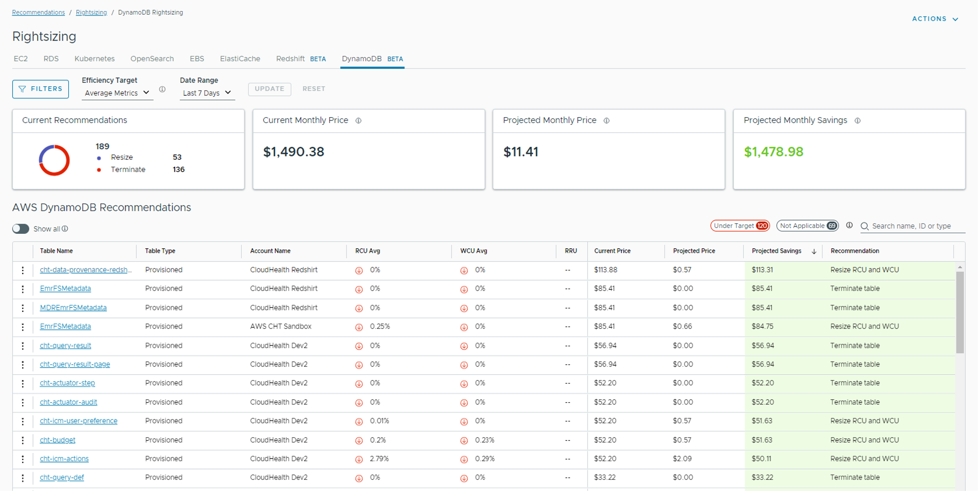This screenshot has width=980, height=493.
Task: Toggle the Not Applicable filter pill
Action: [807, 226]
